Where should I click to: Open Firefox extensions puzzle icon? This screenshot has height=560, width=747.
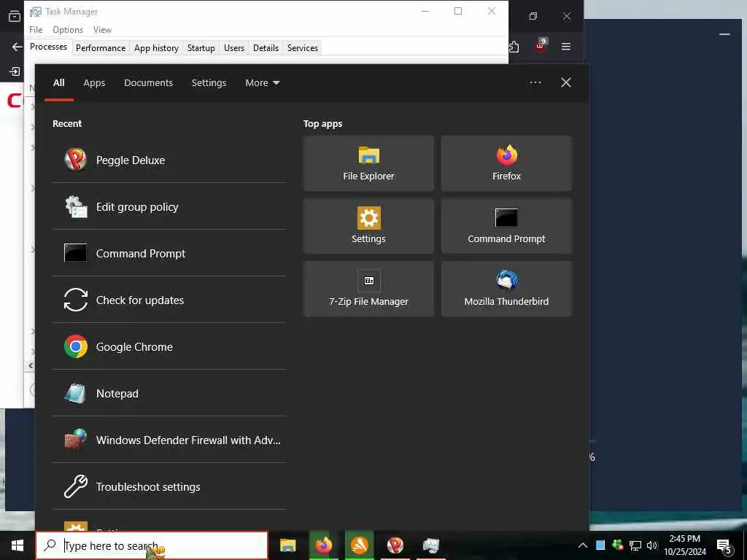pyautogui.click(x=514, y=47)
